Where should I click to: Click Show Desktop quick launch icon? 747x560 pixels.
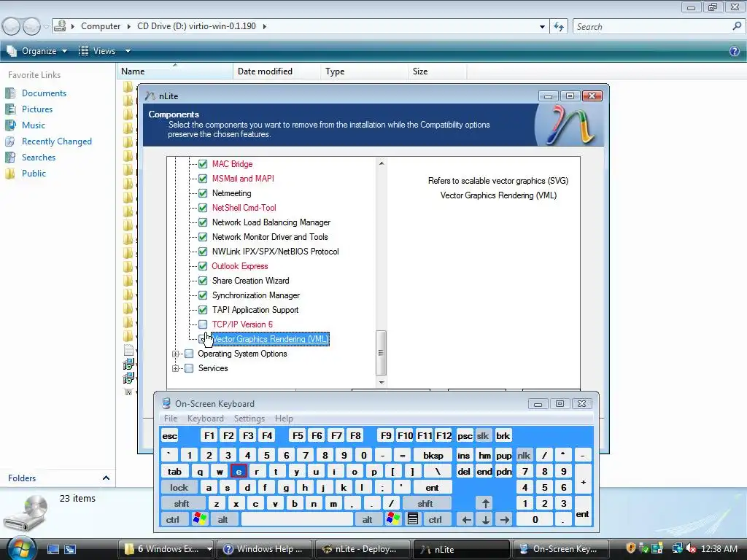[x=53, y=549]
